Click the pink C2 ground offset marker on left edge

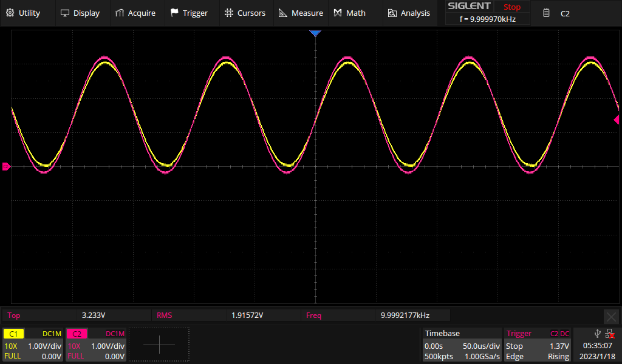[x=6, y=167]
